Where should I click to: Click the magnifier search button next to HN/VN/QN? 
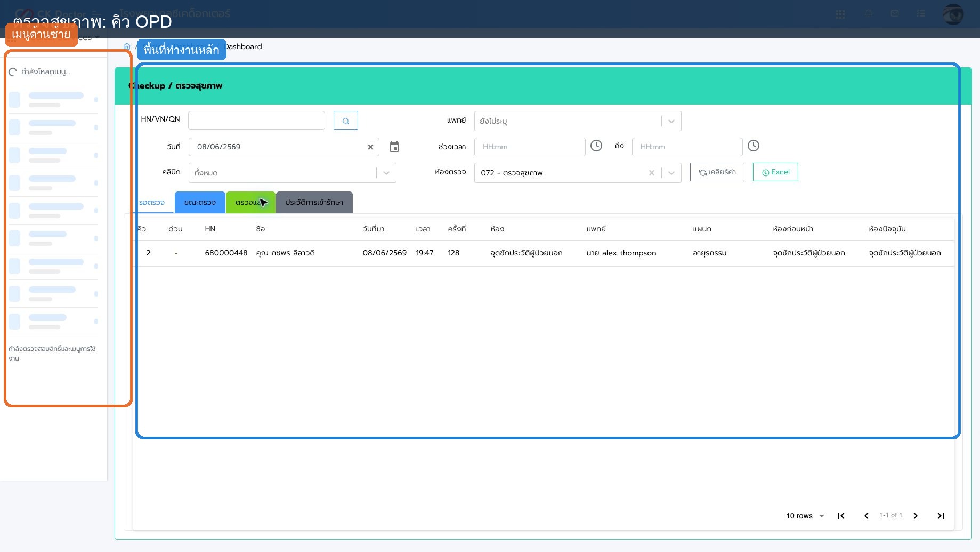point(346,121)
